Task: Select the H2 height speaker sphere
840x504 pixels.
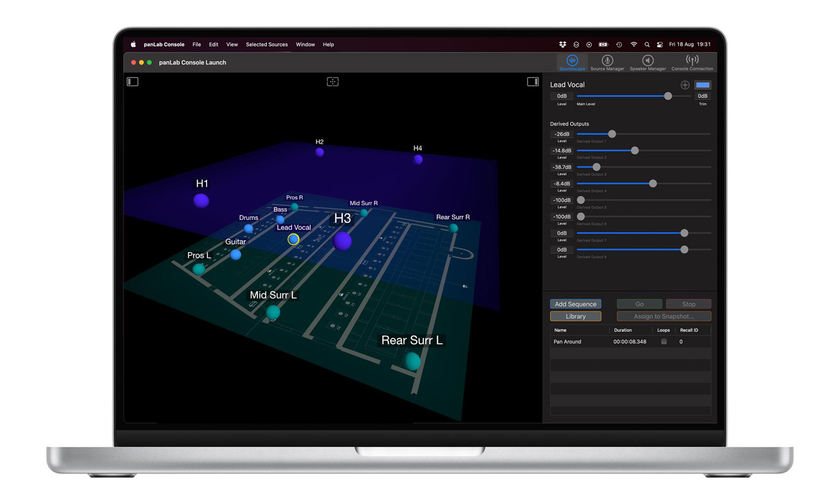Action: pyautogui.click(x=320, y=152)
